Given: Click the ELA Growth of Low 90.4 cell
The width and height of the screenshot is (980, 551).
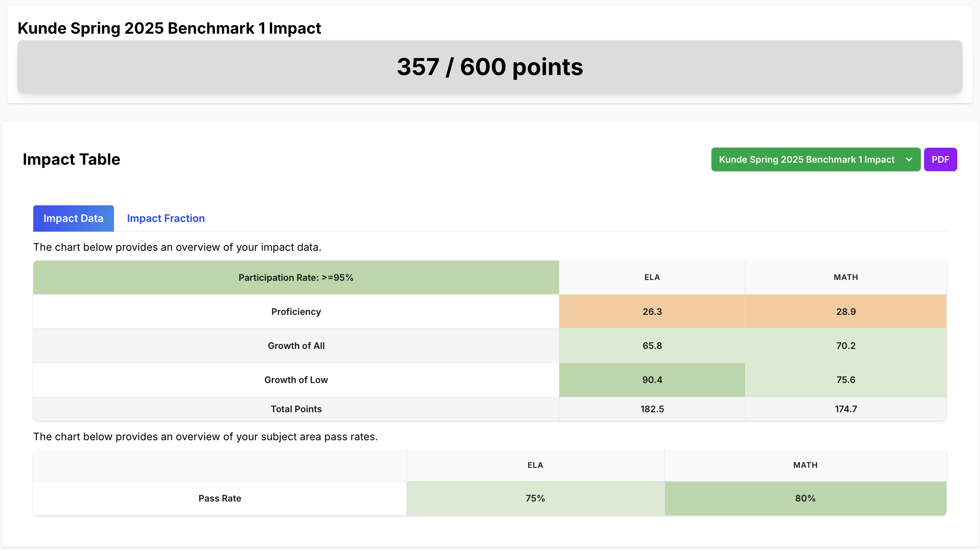Looking at the screenshot, I should point(652,380).
